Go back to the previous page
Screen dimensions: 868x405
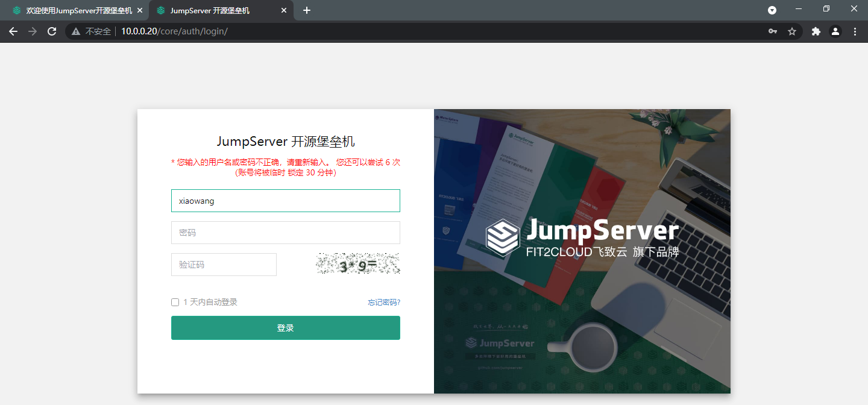tap(13, 31)
